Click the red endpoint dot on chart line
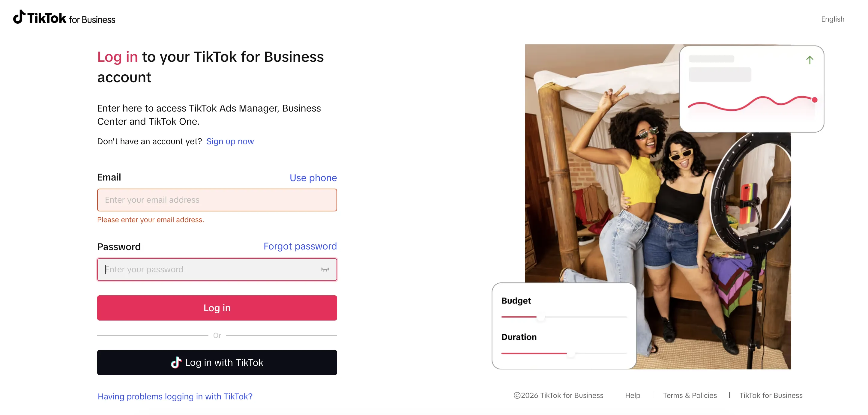The image size is (868, 415). (815, 100)
